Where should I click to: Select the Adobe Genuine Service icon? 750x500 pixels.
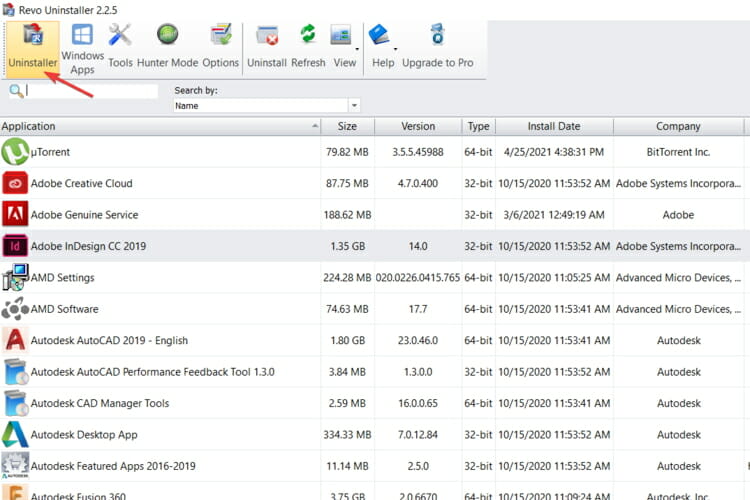[15, 214]
